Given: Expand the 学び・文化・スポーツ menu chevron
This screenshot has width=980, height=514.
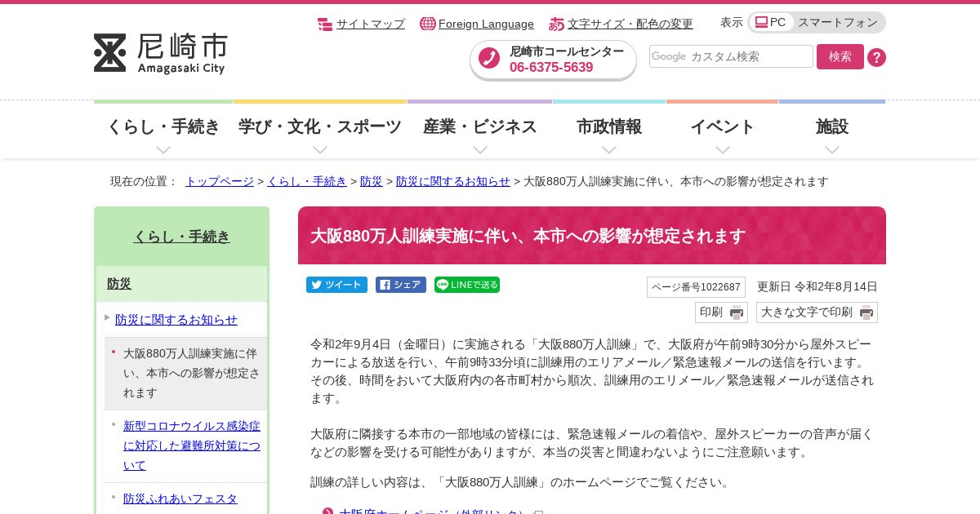Looking at the screenshot, I should [x=320, y=149].
